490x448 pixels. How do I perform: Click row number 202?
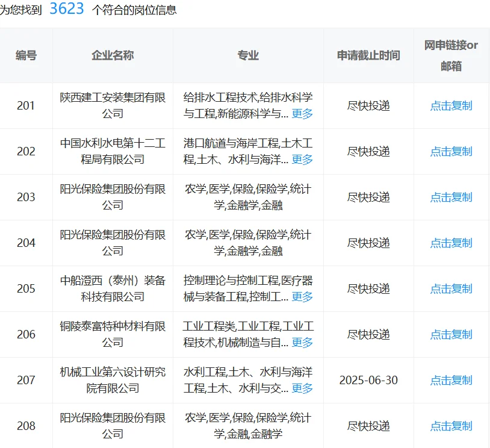(x=26, y=151)
